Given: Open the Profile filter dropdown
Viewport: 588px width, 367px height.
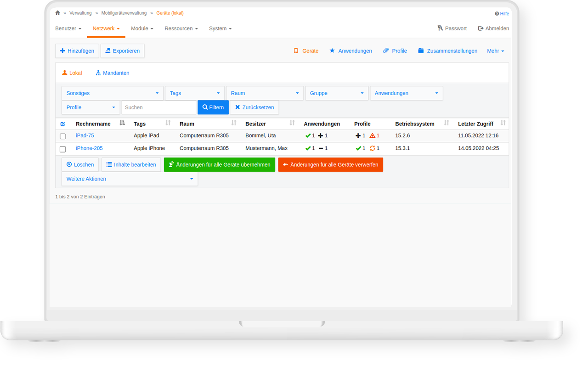Looking at the screenshot, I should [x=90, y=107].
